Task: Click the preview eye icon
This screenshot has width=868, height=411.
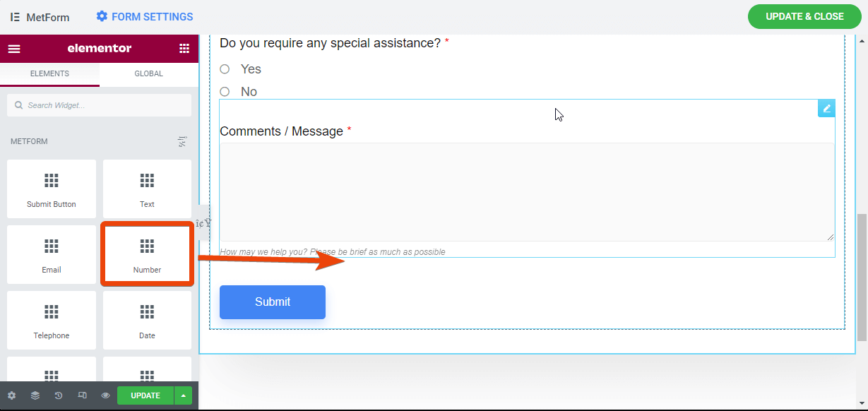Action: click(105, 395)
